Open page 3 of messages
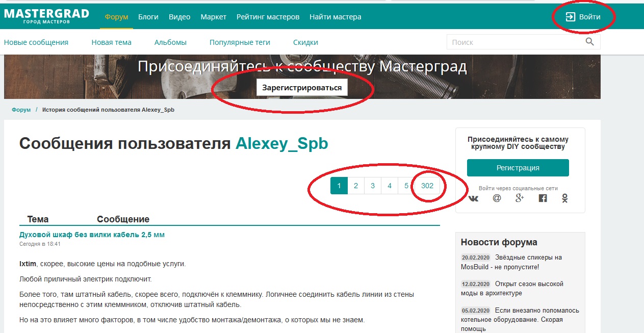 pos(373,186)
